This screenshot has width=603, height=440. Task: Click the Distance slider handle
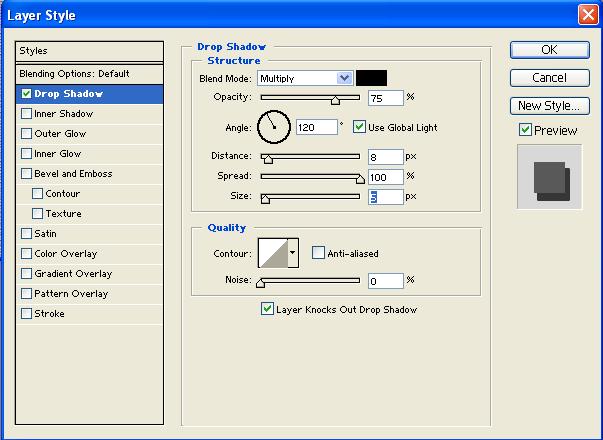point(268,159)
